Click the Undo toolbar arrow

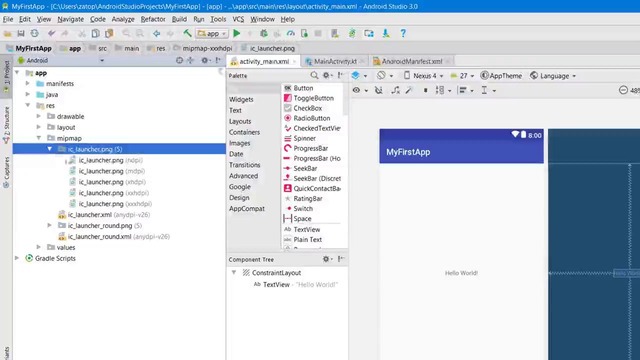click(x=51, y=33)
